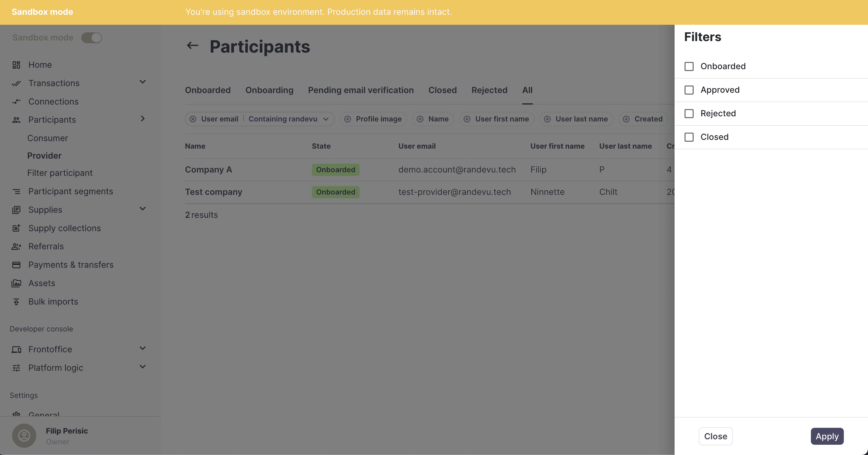Click the Participants sidebar icon
Image resolution: width=868 pixels, height=455 pixels.
click(x=16, y=119)
